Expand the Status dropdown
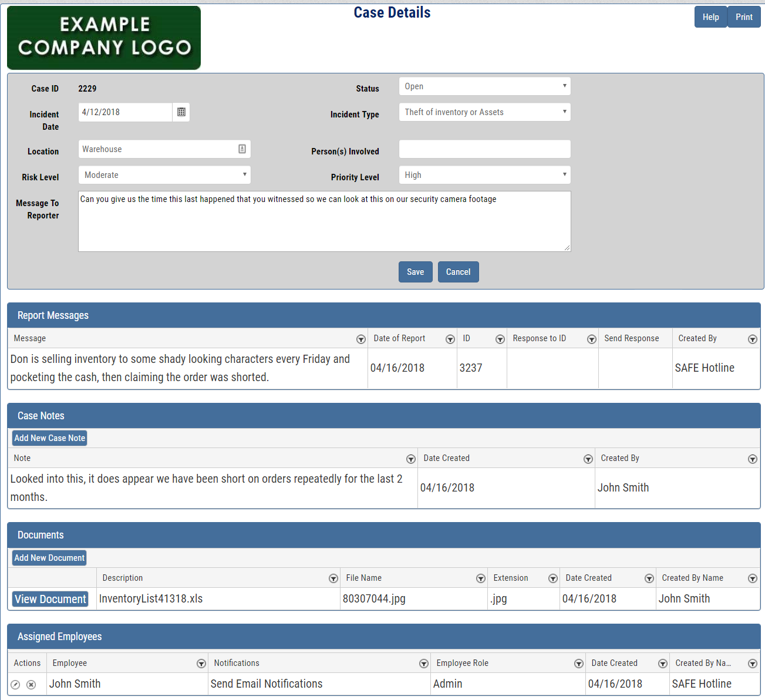Screen dimensions: 765x700 [x=484, y=86]
